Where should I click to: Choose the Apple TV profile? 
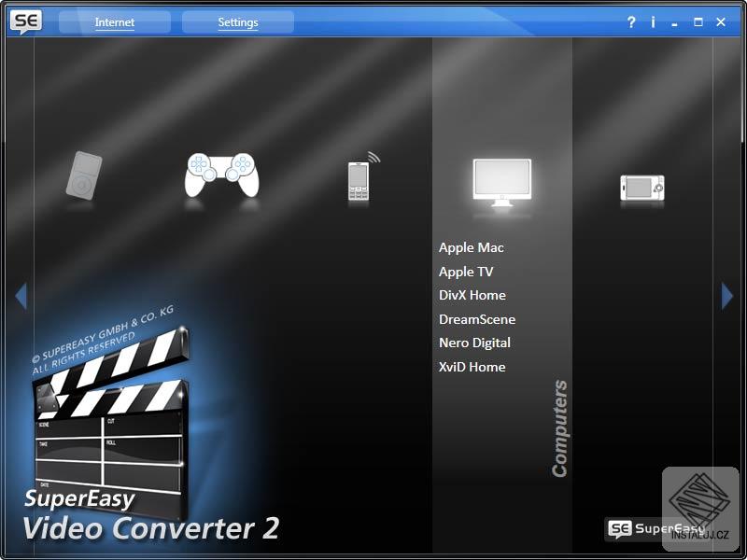pos(466,272)
